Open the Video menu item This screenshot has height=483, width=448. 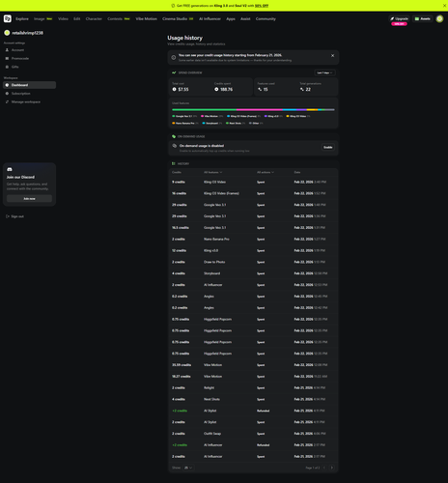point(63,19)
